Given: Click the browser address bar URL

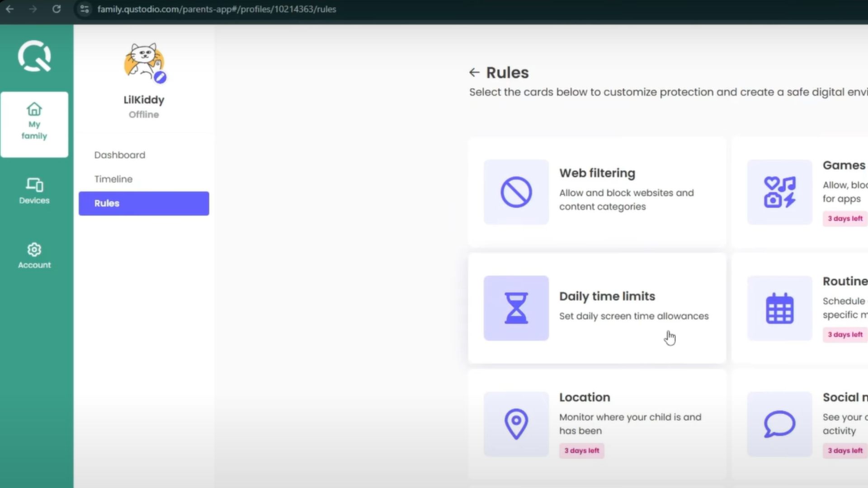Looking at the screenshot, I should [217, 9].
